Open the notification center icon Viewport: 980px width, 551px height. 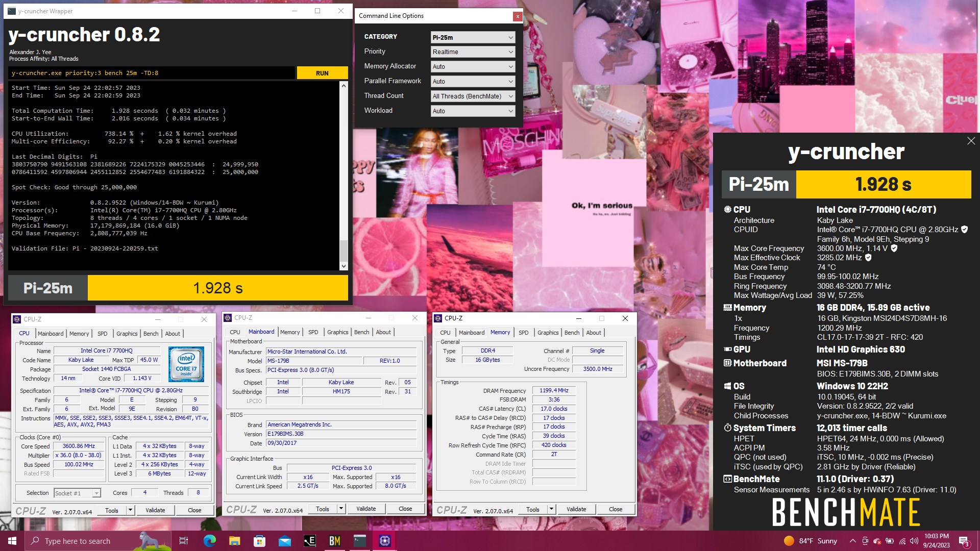click(x=964, y=541)
